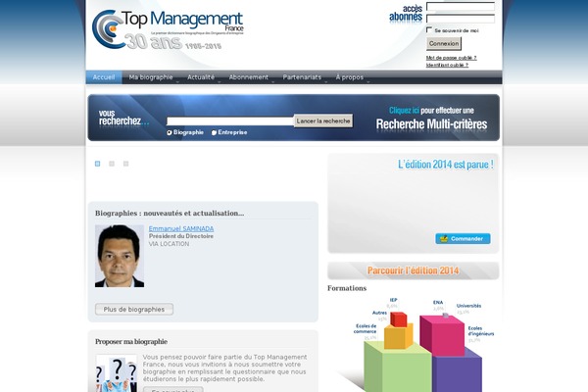Open the Recherche Multi-critères banner
The image size is (588, 392).
[x=431, y=118]
